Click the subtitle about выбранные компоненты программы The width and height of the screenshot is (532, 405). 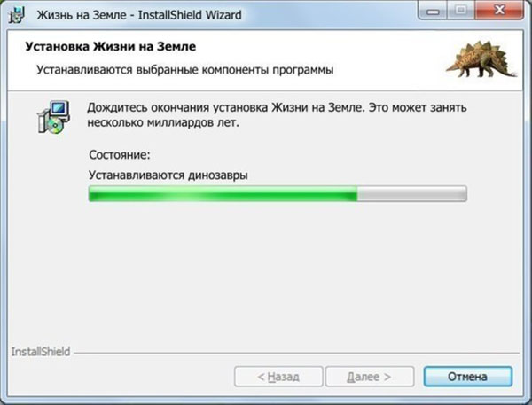click(185, 70)
